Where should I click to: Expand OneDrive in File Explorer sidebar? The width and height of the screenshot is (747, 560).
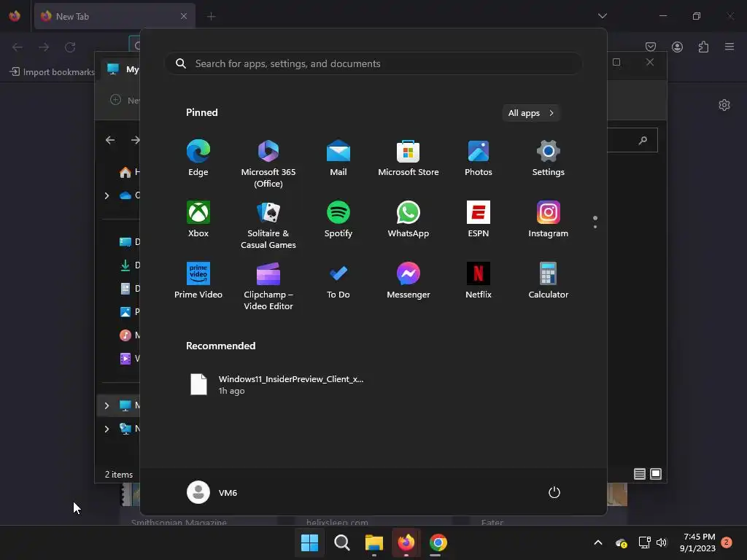107,195
